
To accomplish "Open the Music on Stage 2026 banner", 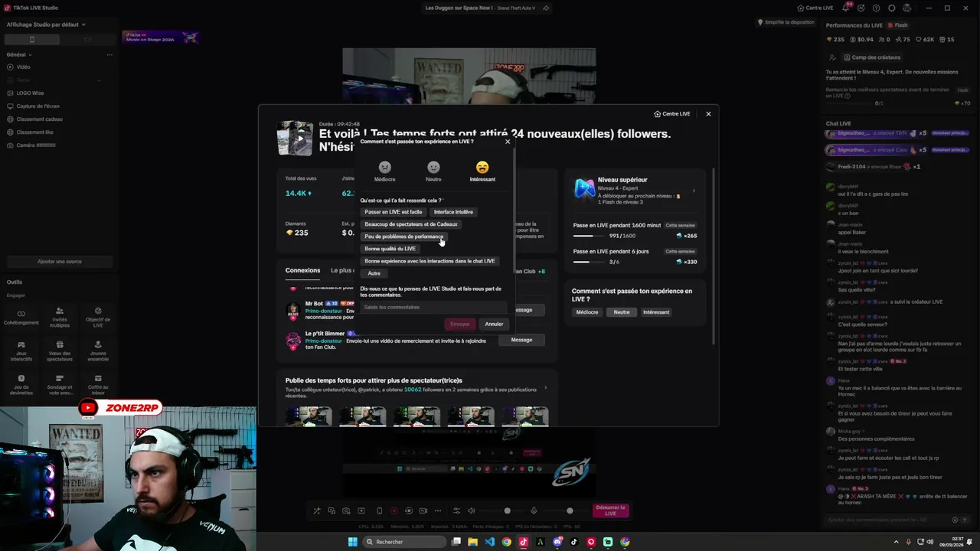I will (x=161, y=37).
